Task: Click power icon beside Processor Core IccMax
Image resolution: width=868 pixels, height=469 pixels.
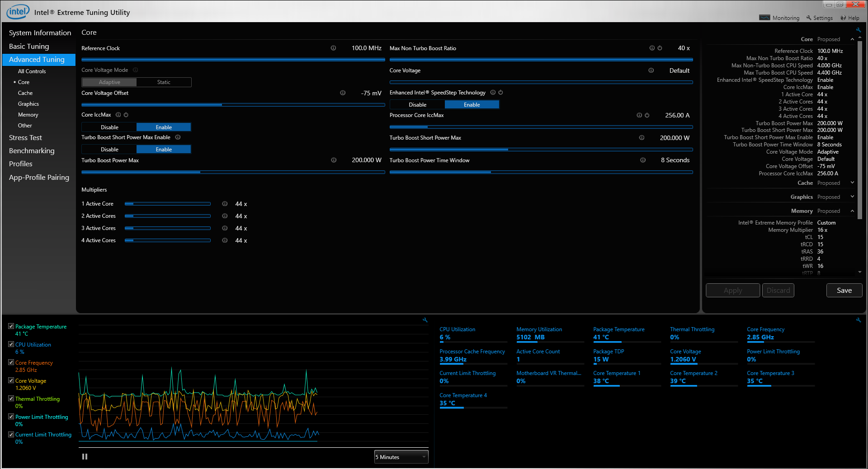Action: coord(647,115)
